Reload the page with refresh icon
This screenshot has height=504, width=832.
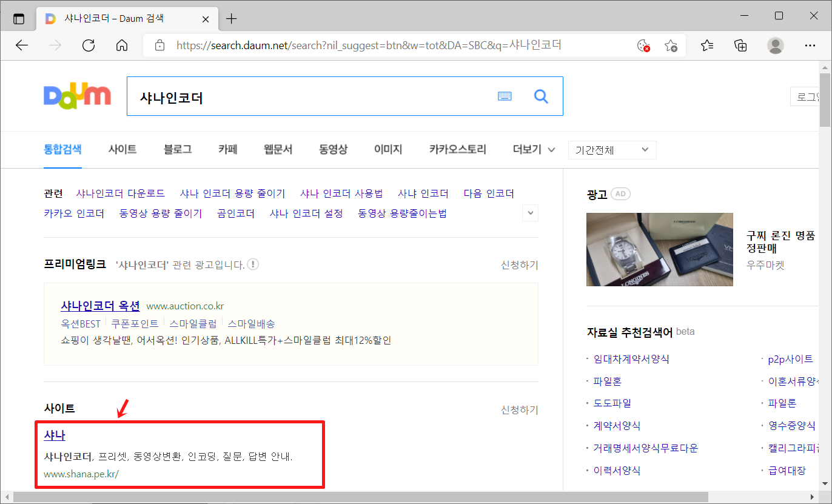click(89, 45)
